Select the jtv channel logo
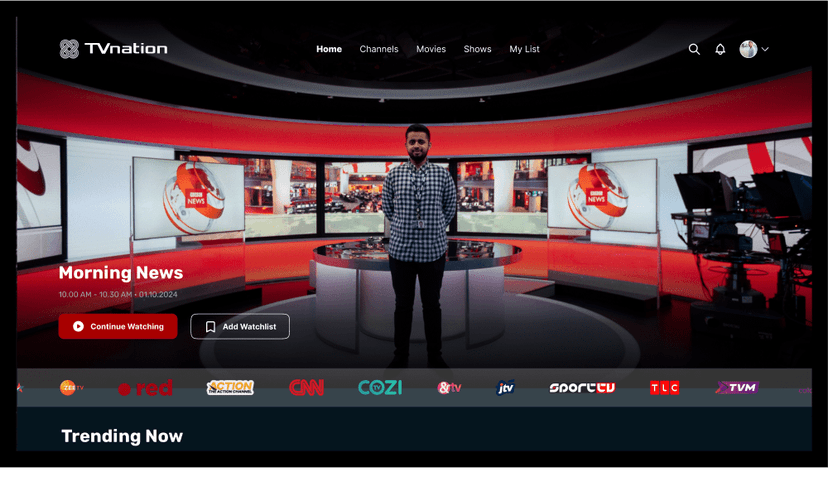828x477 pixels. [x=506, y=388]
